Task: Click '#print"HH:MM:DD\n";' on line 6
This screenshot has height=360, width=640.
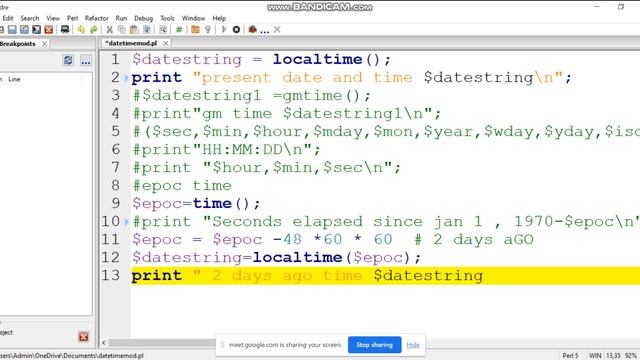Action: coord(226,149)
